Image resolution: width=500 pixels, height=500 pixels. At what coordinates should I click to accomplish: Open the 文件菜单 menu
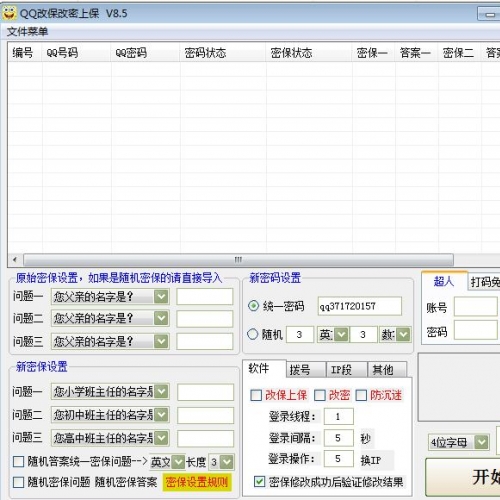point(27,32)
